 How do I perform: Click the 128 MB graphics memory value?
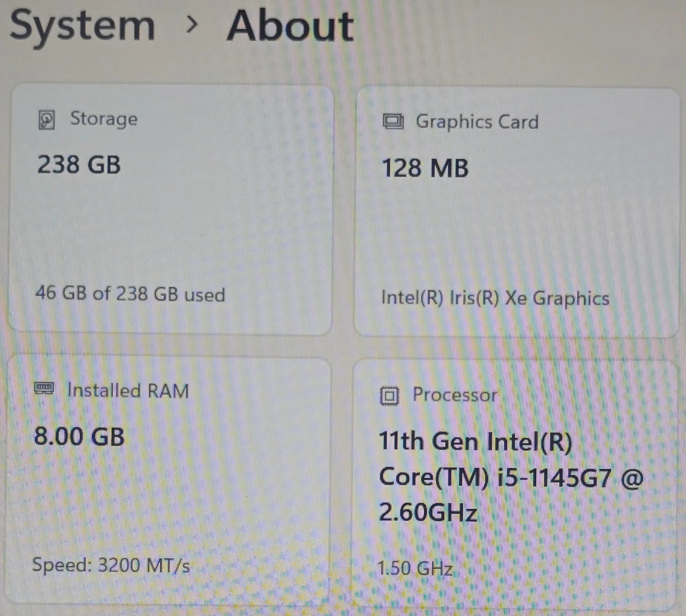425,169
